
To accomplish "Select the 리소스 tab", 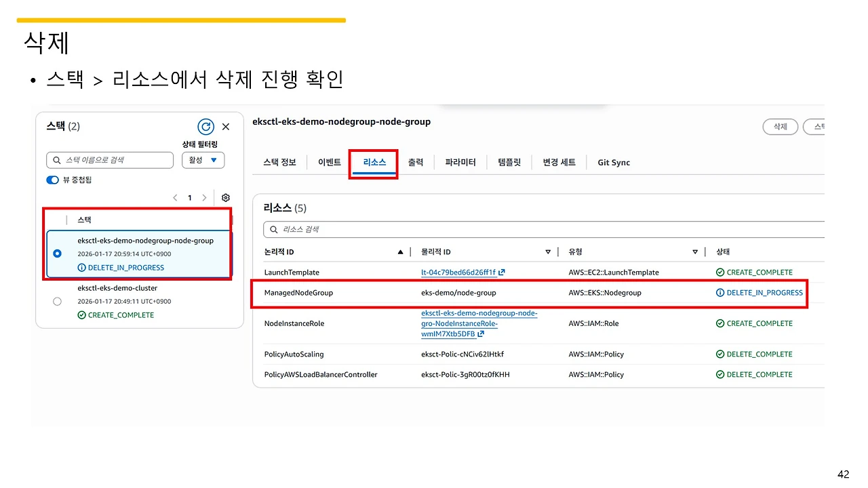I will (x=374, y=163).
